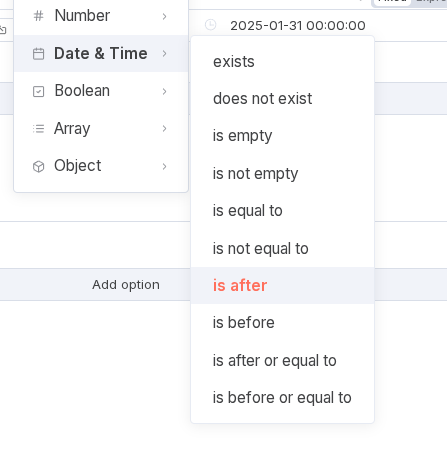Expand the Array submenu chevron
447x458 pixels.
pyautogui.click(x=164, y=129)
